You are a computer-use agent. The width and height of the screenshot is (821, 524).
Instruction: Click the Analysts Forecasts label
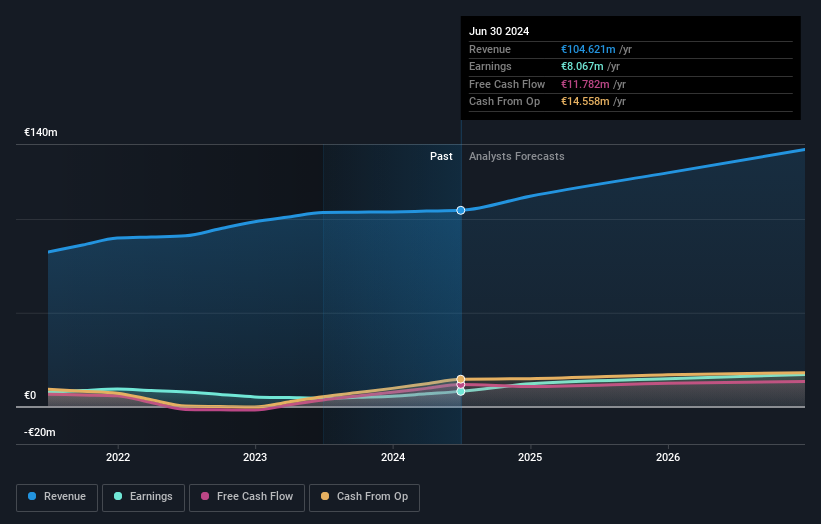(516, 157)
